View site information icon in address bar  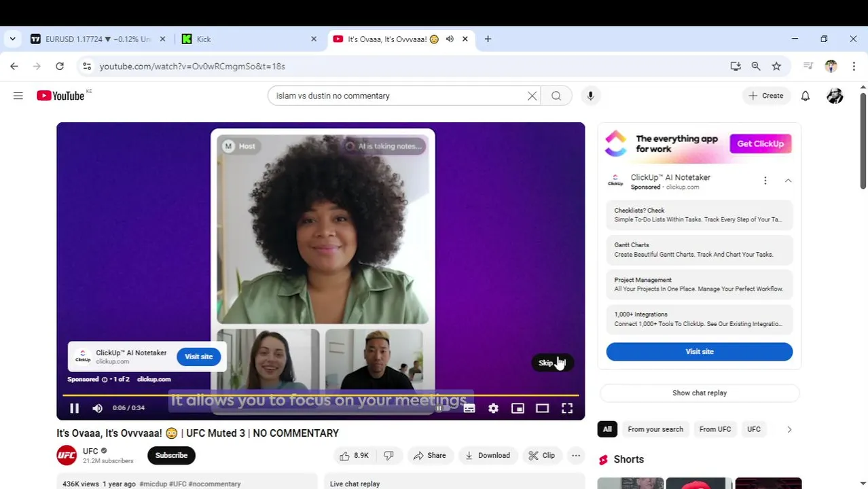click(x=86, y=67)
